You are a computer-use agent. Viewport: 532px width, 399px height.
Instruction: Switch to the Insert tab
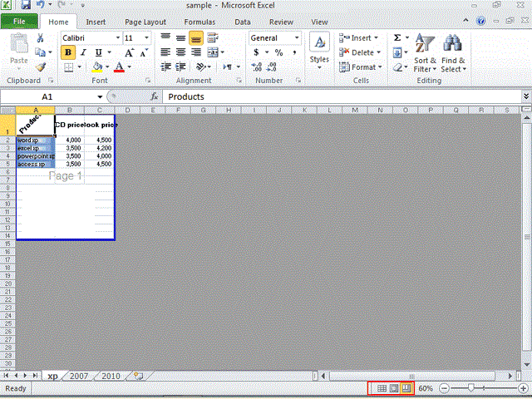(x=96, y=22)
